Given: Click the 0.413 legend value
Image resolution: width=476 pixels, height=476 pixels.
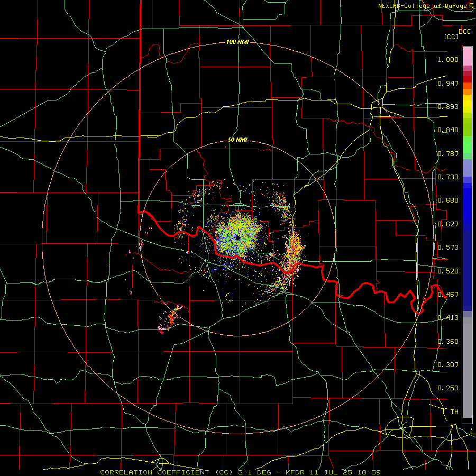Looking at the screenshot, I should click(448, 318).
